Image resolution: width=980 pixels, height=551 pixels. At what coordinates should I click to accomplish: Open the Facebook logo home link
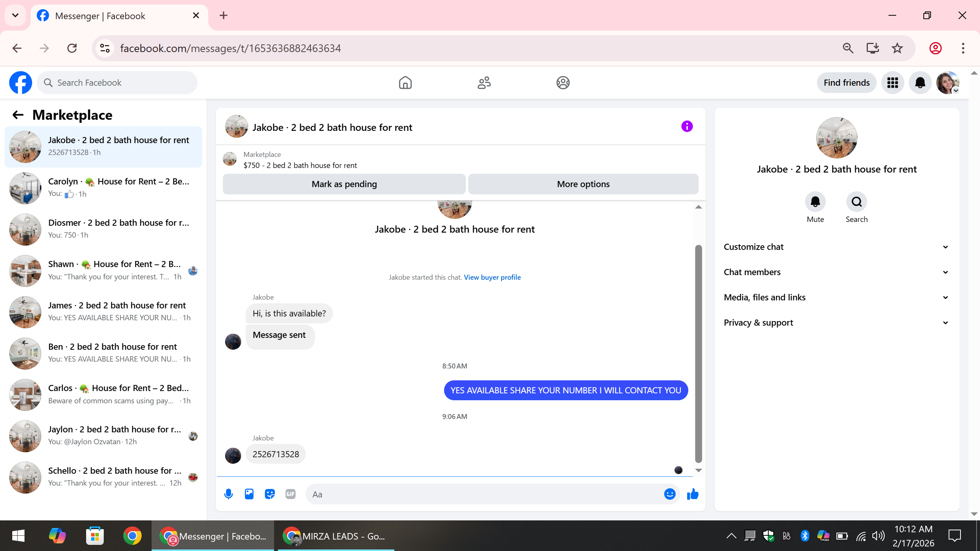21,83
